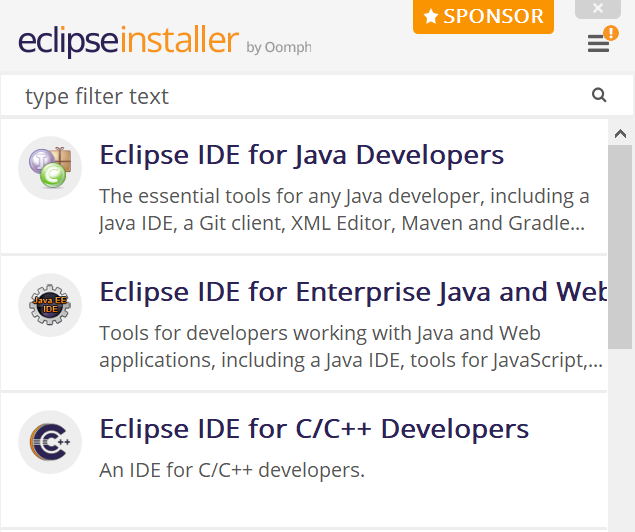Choose Eclipse IDE for C/C++ Developers title
This screenshot has height=532, width=635.
click(314, 429)
